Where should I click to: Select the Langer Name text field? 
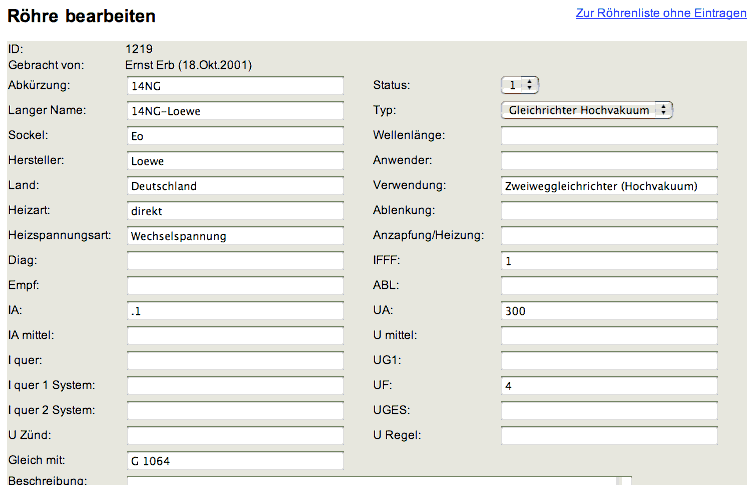[235, 111]
